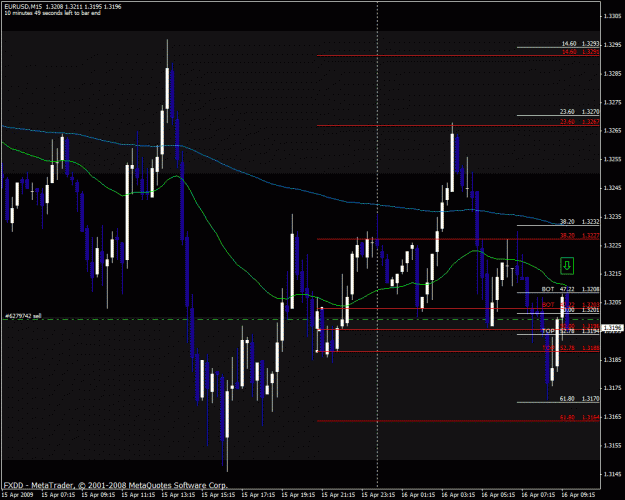Click the 1.3145 price scale value
Screen dimensions: 625x500
coord(612,474)
